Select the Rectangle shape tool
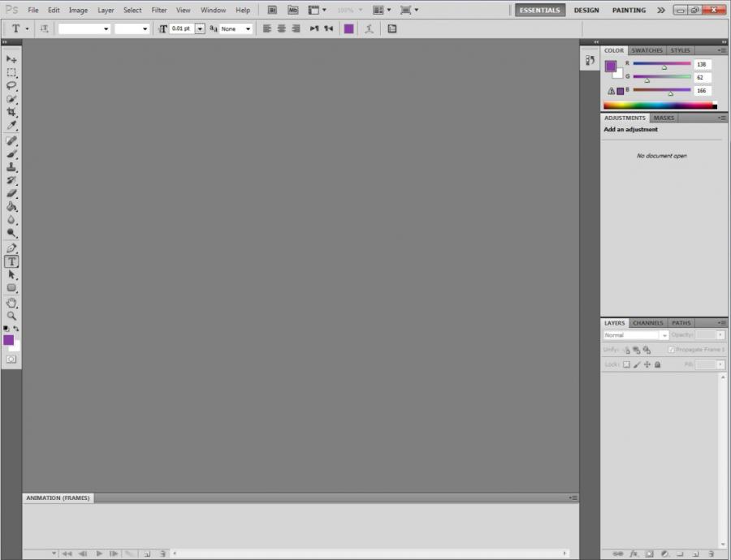731x560 pixels. tap(11, 288)
